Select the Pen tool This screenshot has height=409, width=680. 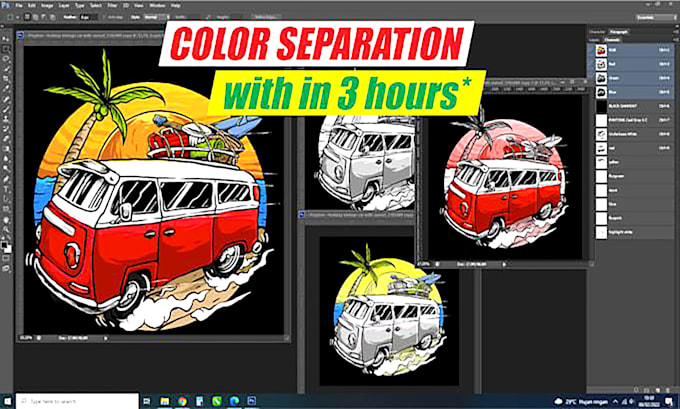coord(6,179)
